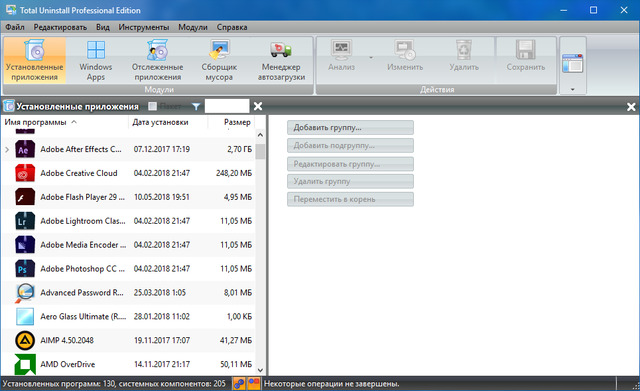
Task: Click the AIMP 4.50.2048 icon
Action: coord(25,340)
